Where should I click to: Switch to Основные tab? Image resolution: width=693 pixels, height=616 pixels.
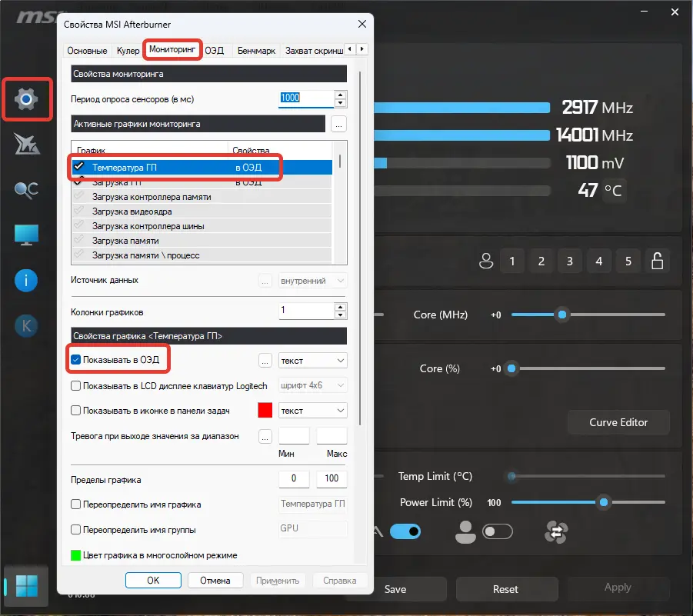pyautogui.click(x=87, y=51)
